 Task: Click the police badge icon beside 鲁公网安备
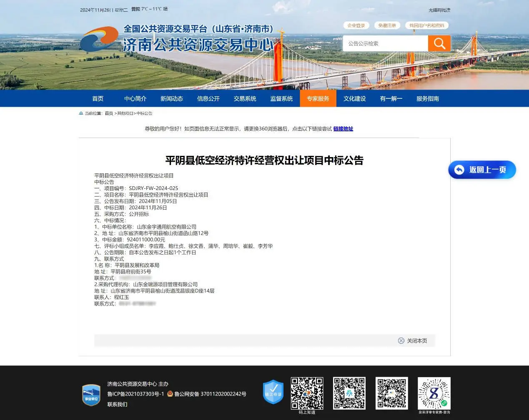tap(170, 394)
